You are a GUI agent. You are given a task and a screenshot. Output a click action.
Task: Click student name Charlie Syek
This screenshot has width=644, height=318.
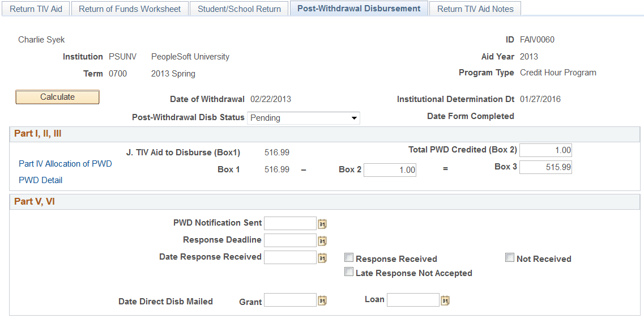point(41,40)
